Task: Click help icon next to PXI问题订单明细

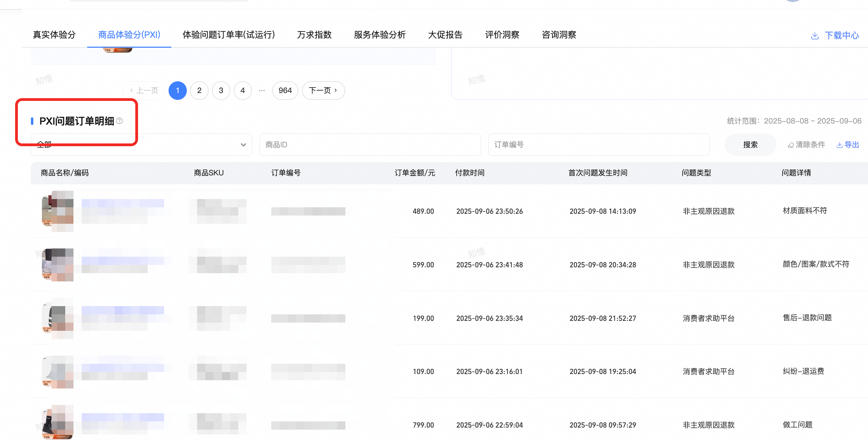Action: coord(119,121)
